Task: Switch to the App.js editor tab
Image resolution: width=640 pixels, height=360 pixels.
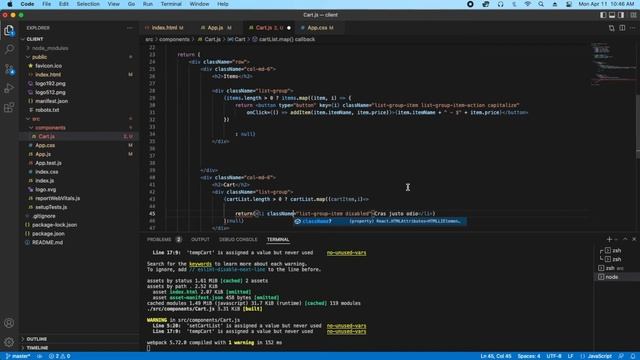Action: point(215,28)
